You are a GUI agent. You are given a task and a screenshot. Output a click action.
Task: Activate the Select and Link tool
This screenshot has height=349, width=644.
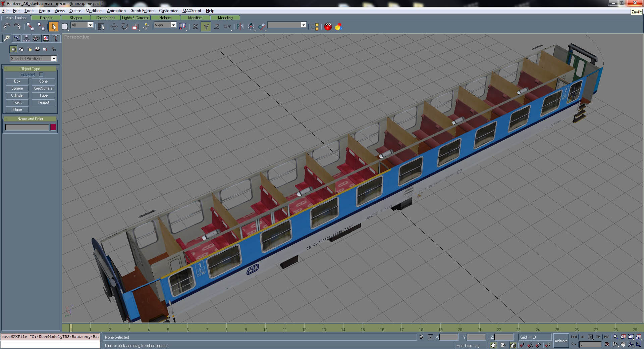pos(30,27)
